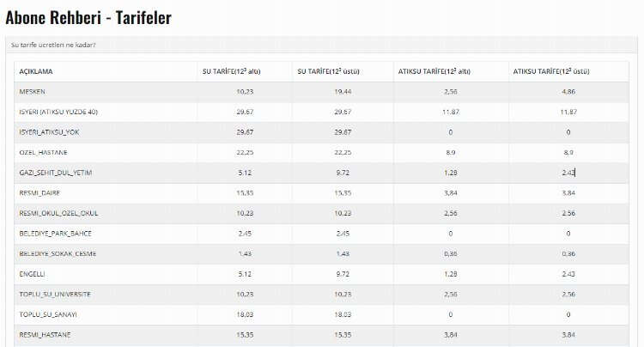Viewport: 644px width, 347px height.
Task: Collapse the 'Su tarife ücretleri ne kadar?' section
Action: (x=53, y=45)
